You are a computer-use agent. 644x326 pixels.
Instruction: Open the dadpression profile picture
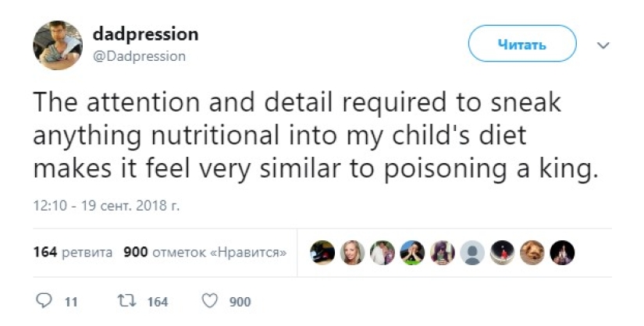point(57,44)
